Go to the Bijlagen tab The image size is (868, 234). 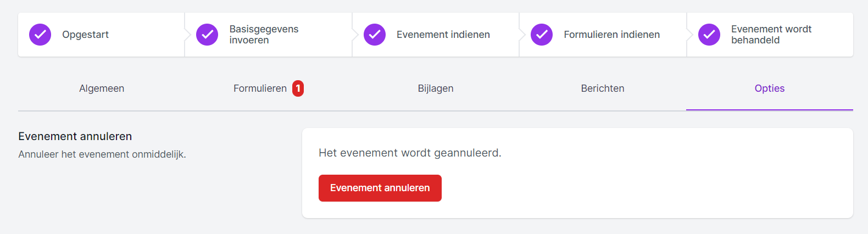coord(436,88)
